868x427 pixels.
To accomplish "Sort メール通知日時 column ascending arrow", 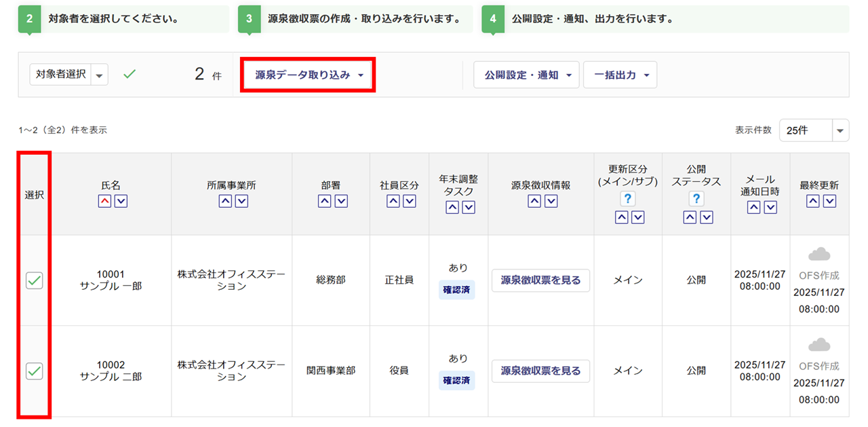I will point(753,207).
